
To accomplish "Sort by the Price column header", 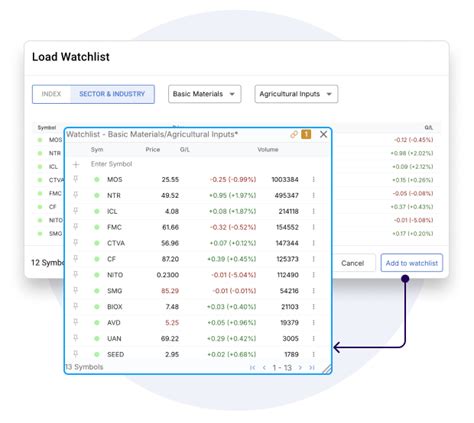I will [x=153, y=150].
